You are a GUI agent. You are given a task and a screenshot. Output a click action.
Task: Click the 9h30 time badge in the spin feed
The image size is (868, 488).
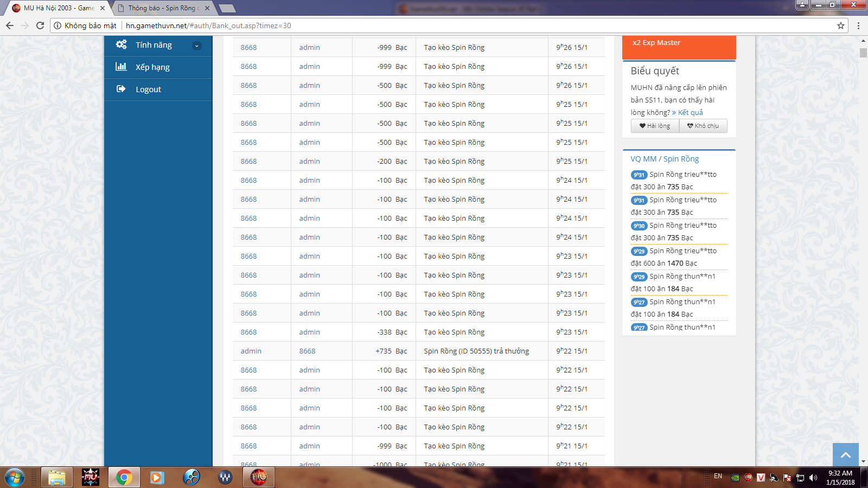click(639, 226)
